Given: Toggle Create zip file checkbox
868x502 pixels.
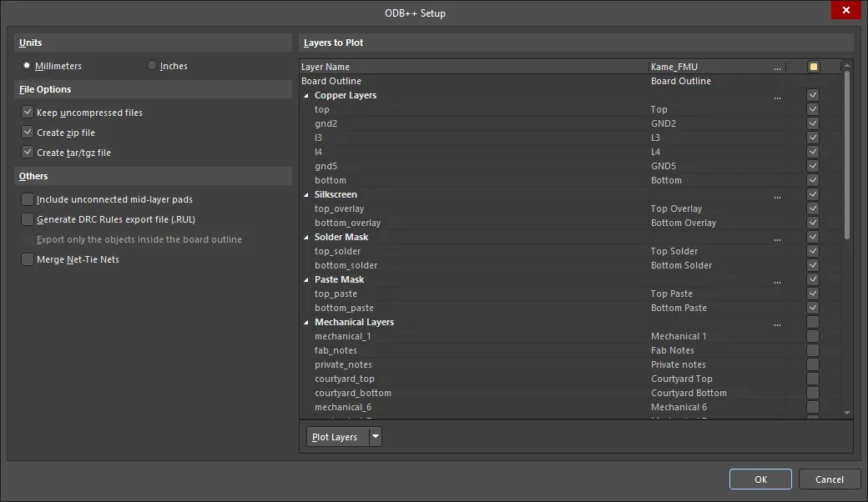Looking at the screenshot, I should 27,132.
